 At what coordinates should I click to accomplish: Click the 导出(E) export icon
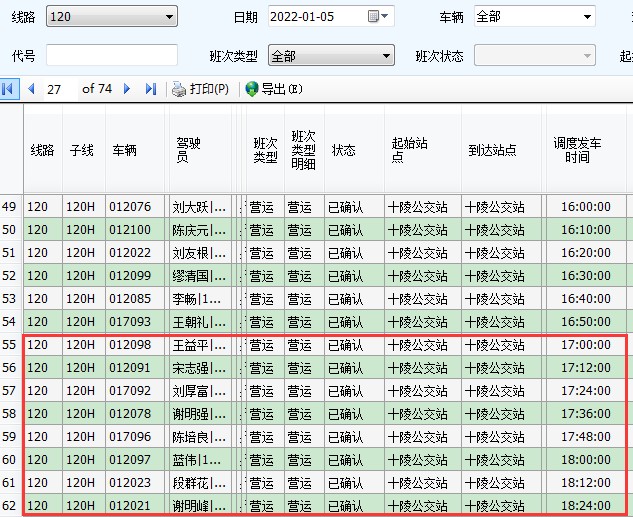[x=252, y=89]
